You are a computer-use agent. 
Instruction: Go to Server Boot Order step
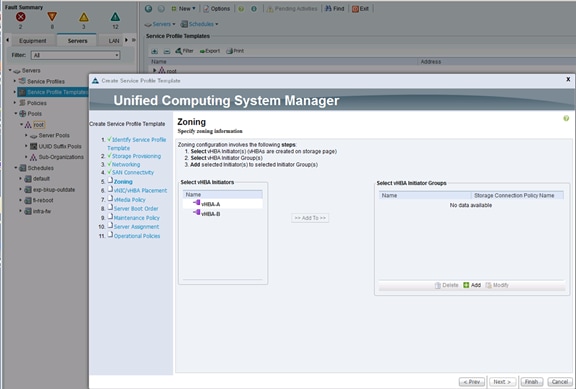click(x=136, y=208)
